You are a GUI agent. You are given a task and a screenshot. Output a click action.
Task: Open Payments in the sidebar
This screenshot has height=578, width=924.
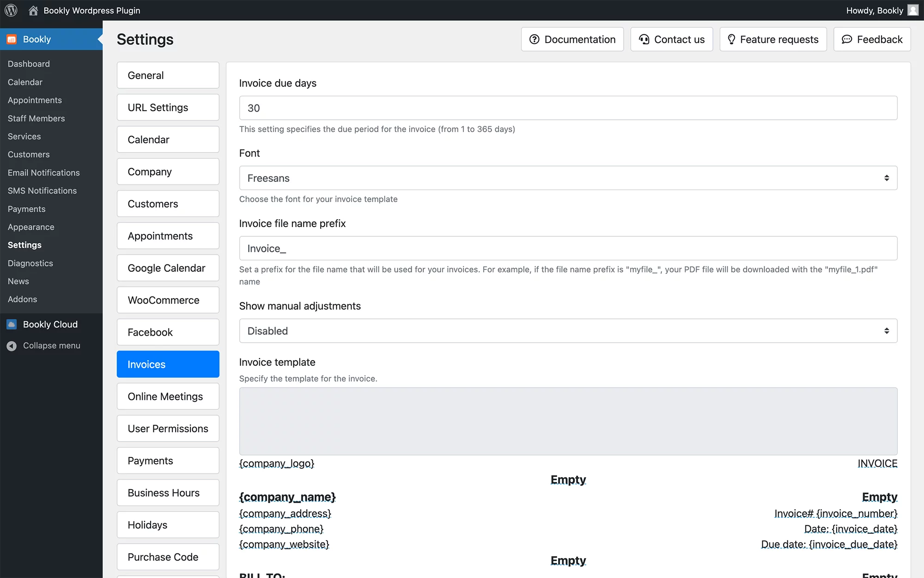click(26, 209)
